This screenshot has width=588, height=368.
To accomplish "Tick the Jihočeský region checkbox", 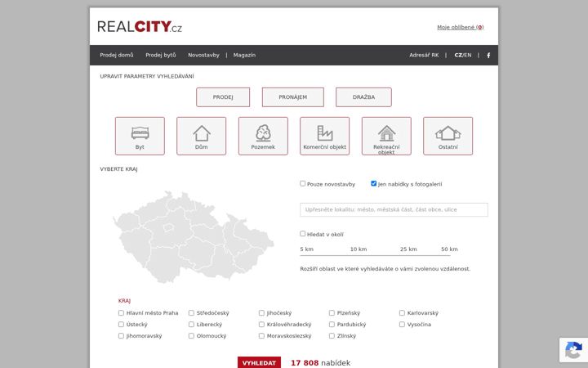I will [x=261, y=312].
